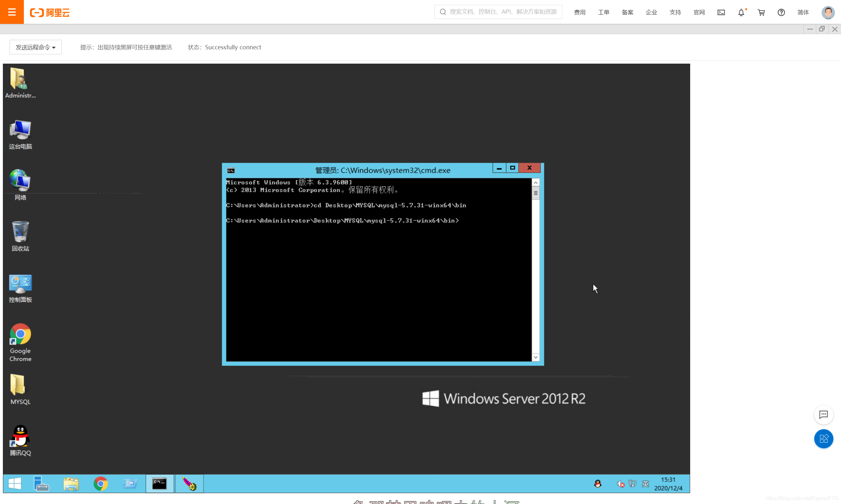Focus the Aliyun search input field
Screen dimensions: 841x504
coord(503,12)
